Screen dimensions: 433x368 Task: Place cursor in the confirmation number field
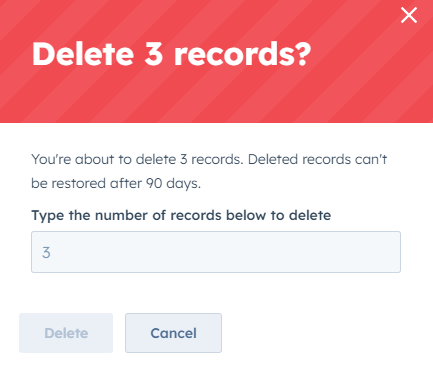coord(216,252)
